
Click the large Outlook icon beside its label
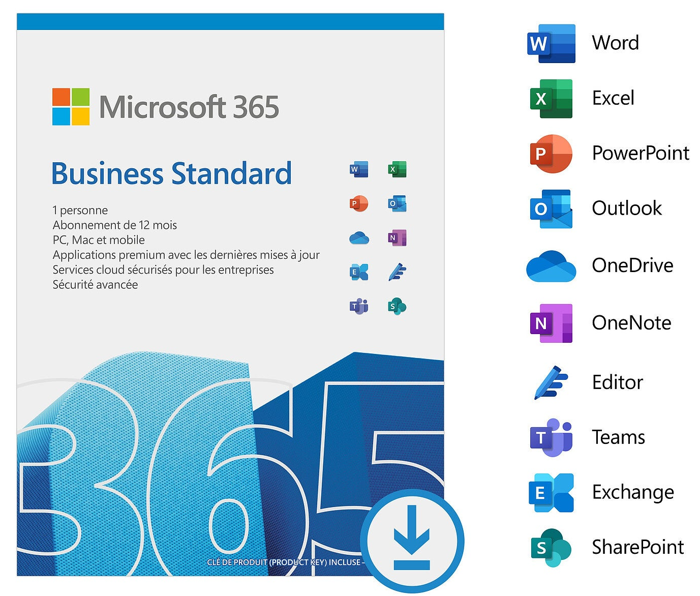click(x=551, y=208)
